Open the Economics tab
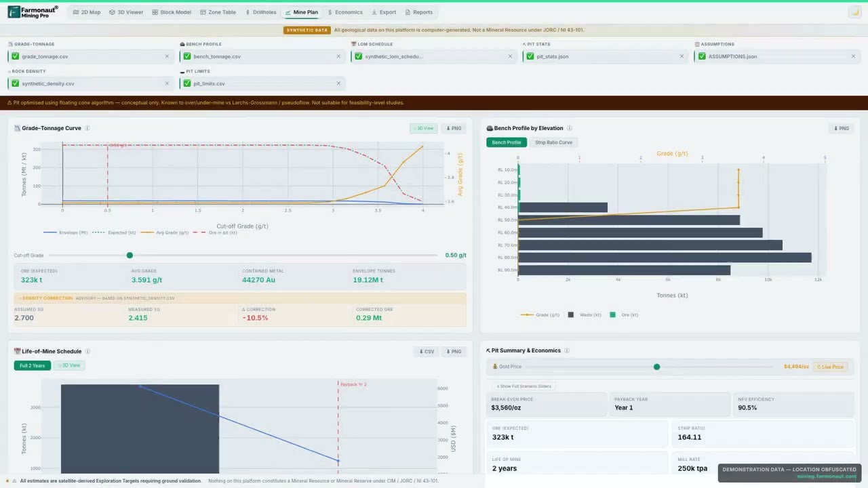 click(x=344, y=12)
